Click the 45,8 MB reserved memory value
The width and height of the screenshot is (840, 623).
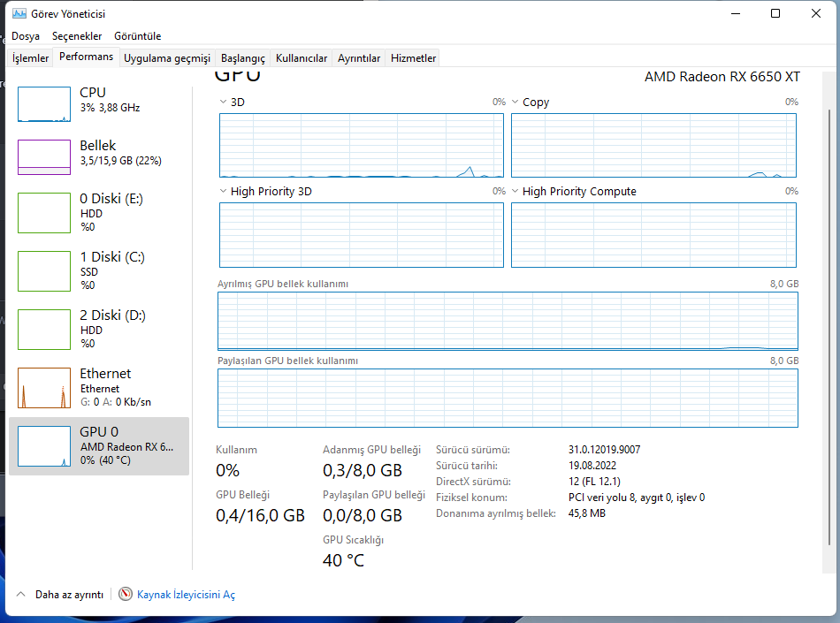point(587,513)
